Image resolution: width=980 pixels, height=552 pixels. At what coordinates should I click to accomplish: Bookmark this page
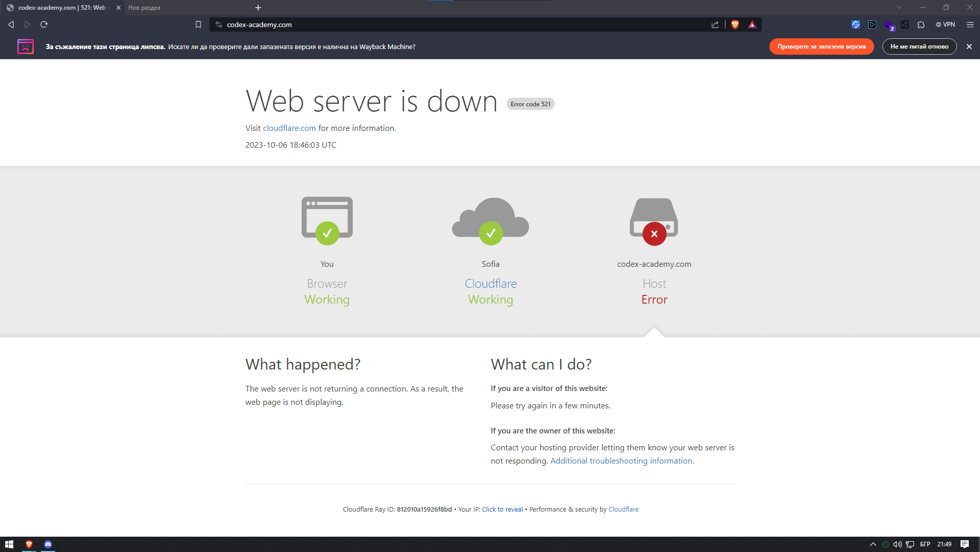pyautogui.click(x=198, y=25)
